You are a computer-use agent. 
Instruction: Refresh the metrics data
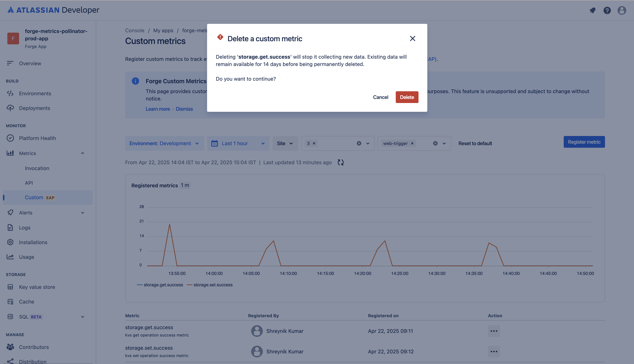click(340, 162)
